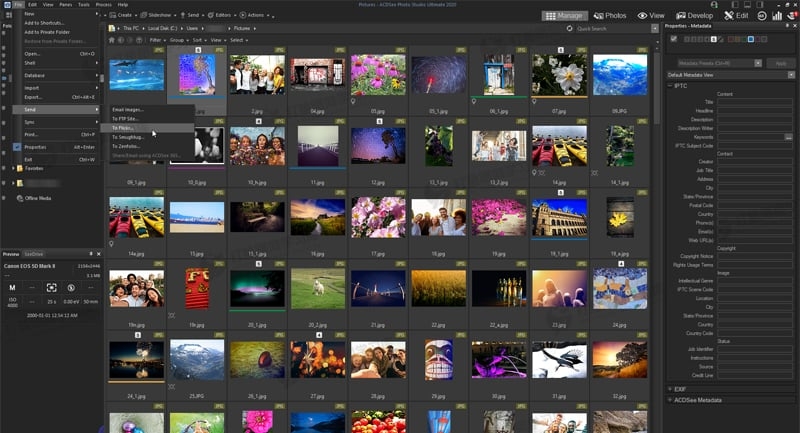The height and width of the screenshot is (433, 800).
Task: Switch to Manage mode
Action: click(x=564, y=16)
